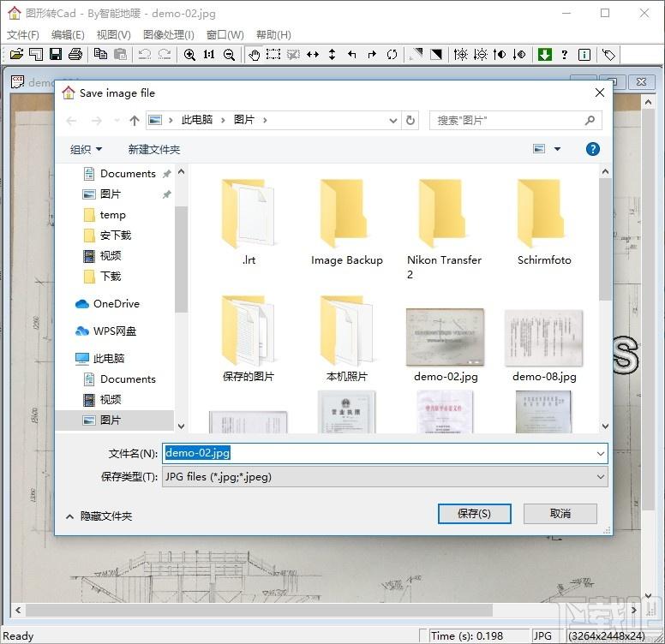Click the undo arrow icon

coord(145,54)
